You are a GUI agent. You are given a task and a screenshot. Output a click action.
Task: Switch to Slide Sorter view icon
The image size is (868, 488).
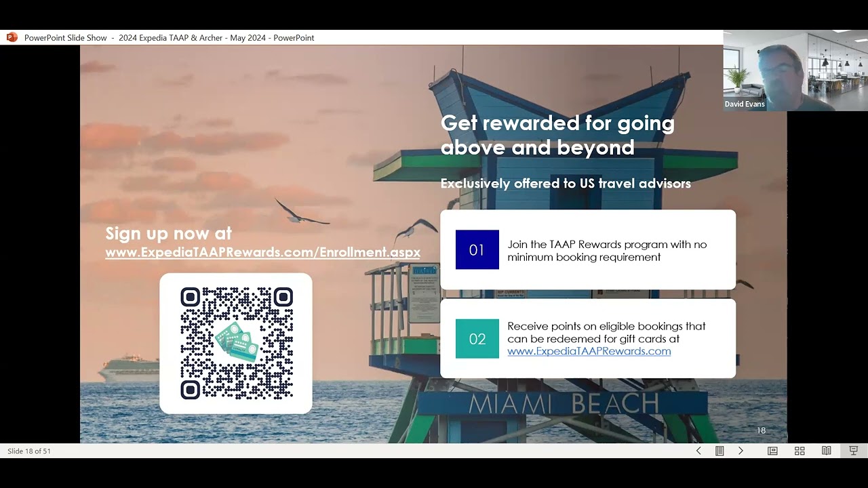point(800,451)
